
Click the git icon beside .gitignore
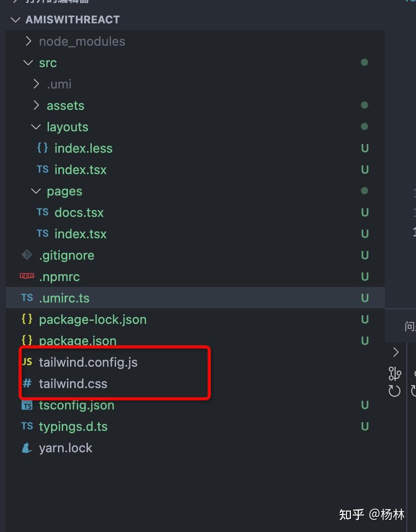point(27,255)
